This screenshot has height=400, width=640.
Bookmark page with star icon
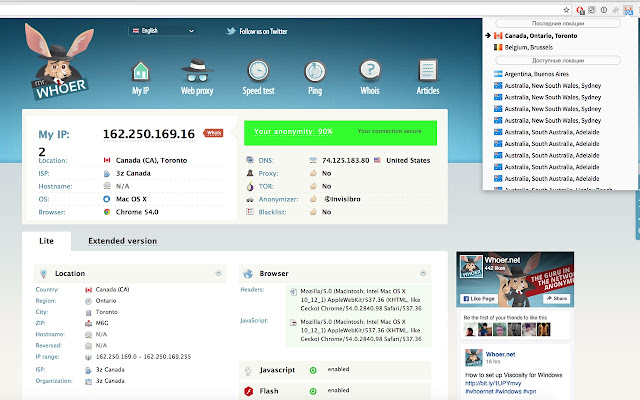pyautogui.click(x=566, y=10)
